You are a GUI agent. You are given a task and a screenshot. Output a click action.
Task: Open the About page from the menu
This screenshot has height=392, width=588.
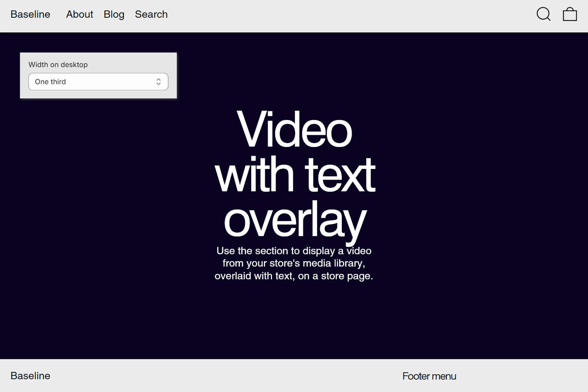79,14
